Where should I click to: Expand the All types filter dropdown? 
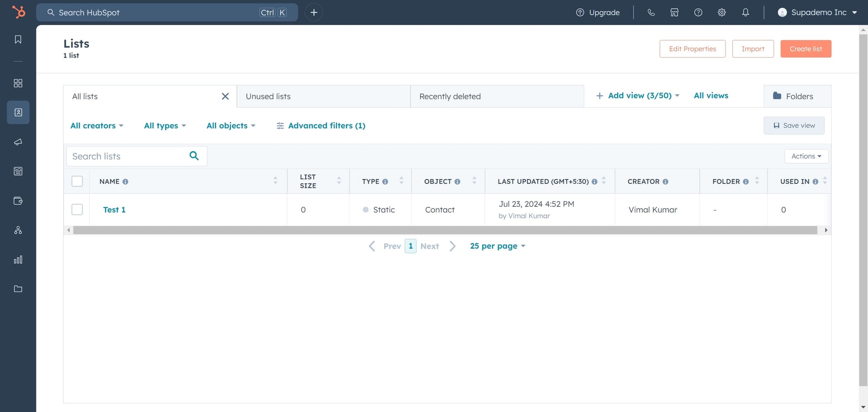click(165, 125)
